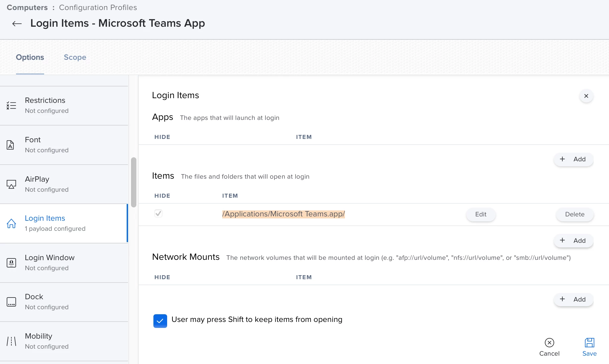Click the Network Mounts heading
This screenshot has width=609, height=364.
coord(186,257)
